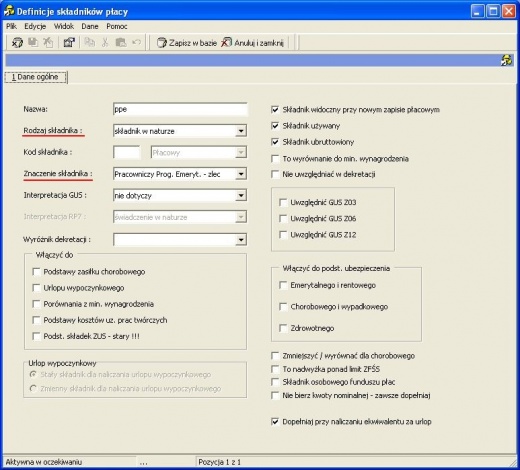Click the paste icon in the toolbar
Viewport: 520px width, 470px height.
pos(121,42)
